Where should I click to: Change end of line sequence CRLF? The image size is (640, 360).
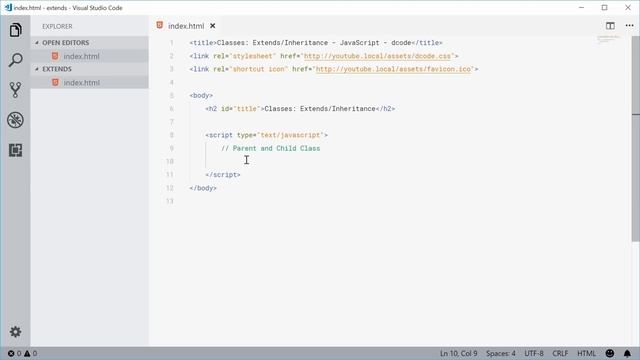[x=560, y=353]
